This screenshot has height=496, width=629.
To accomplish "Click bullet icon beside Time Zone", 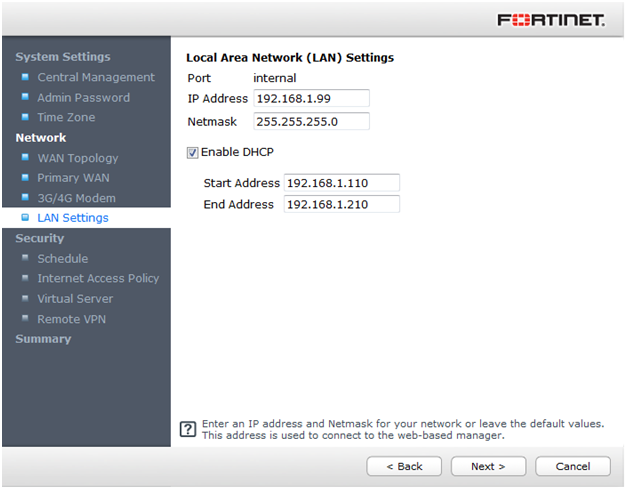I will [x=25, y=116].
